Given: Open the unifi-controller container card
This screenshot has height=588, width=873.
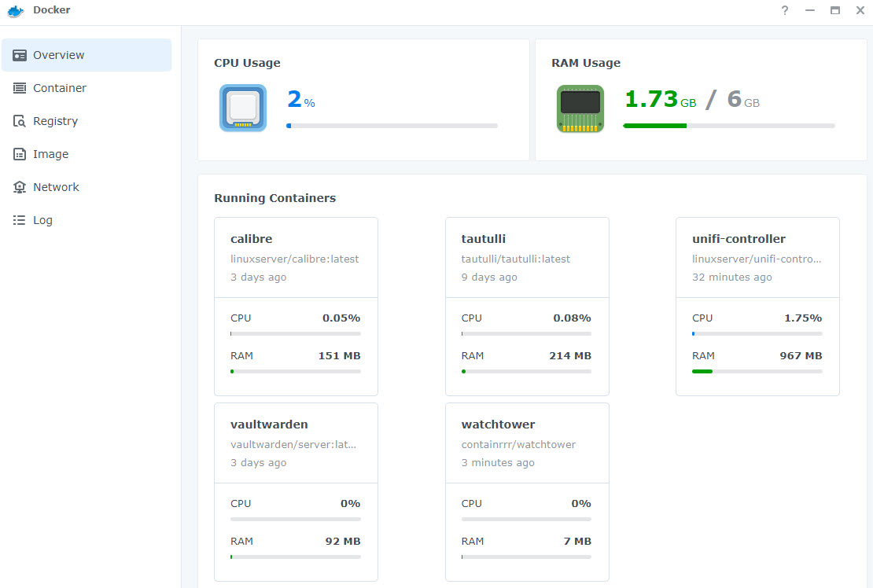Looking at the screenshot, I should (757, 307).
